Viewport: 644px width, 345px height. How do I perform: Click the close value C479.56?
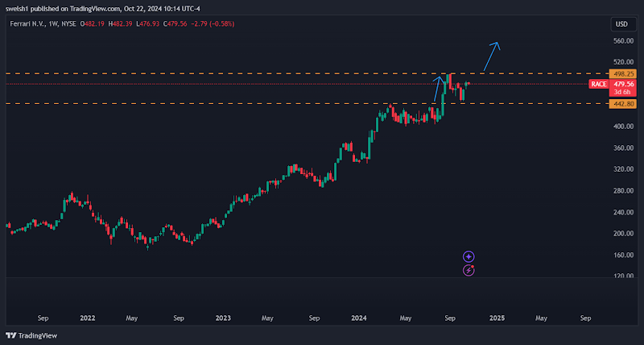click(x=175, y=24)
